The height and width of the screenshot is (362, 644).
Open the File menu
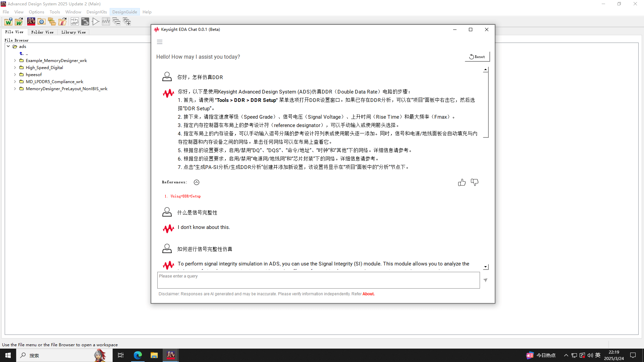pos(6,12)
